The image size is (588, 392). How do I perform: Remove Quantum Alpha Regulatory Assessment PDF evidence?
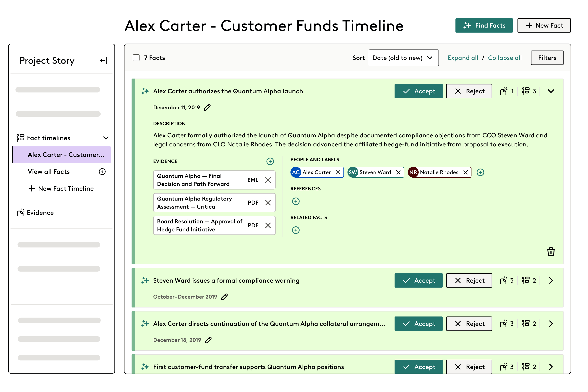tap(268, 203)
